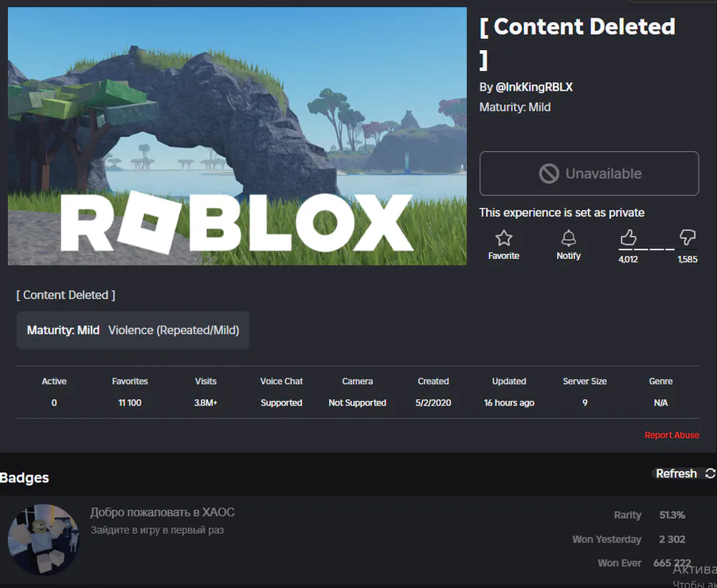717x588 pixels.
Task: Click the [ Content Deleted ] title heading
Action: [578, 43]
